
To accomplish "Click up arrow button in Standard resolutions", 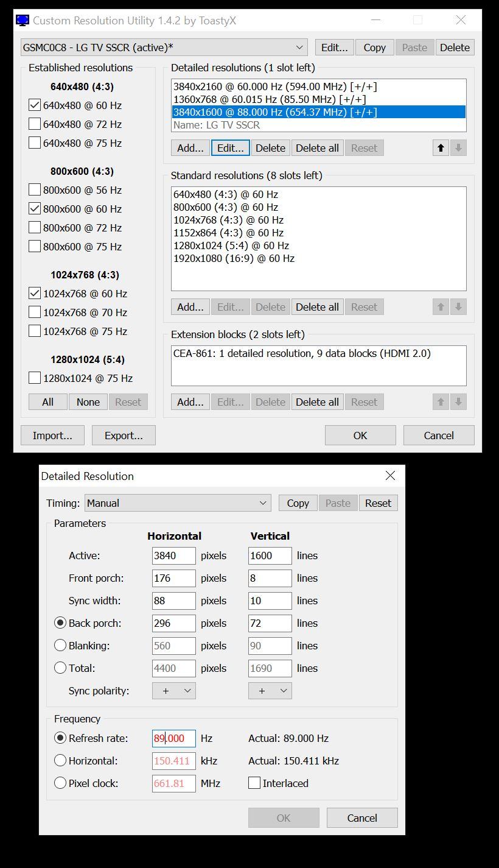I will pyautogui.click(x=441, y=307).
